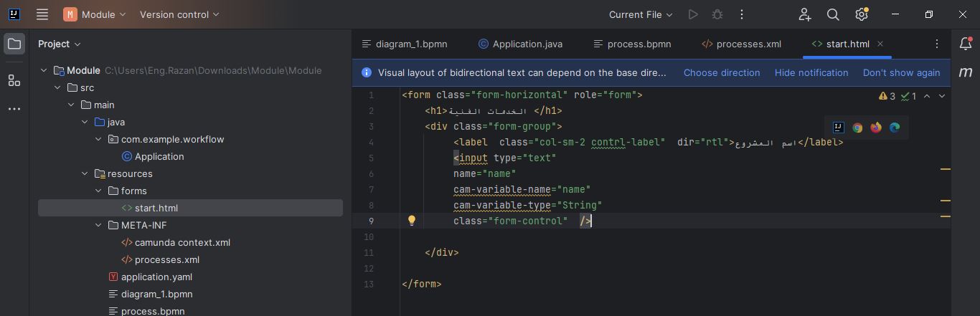Screen dimensions: 980x316
Task: Collapse the src folder
Action: click(57, 87)
